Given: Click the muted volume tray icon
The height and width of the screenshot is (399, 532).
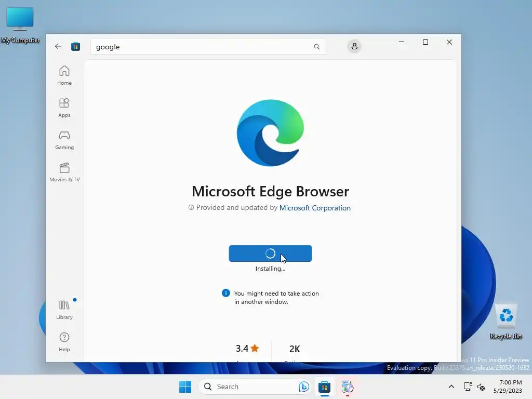Looking at the screenshot, I should tap(481, 387).
